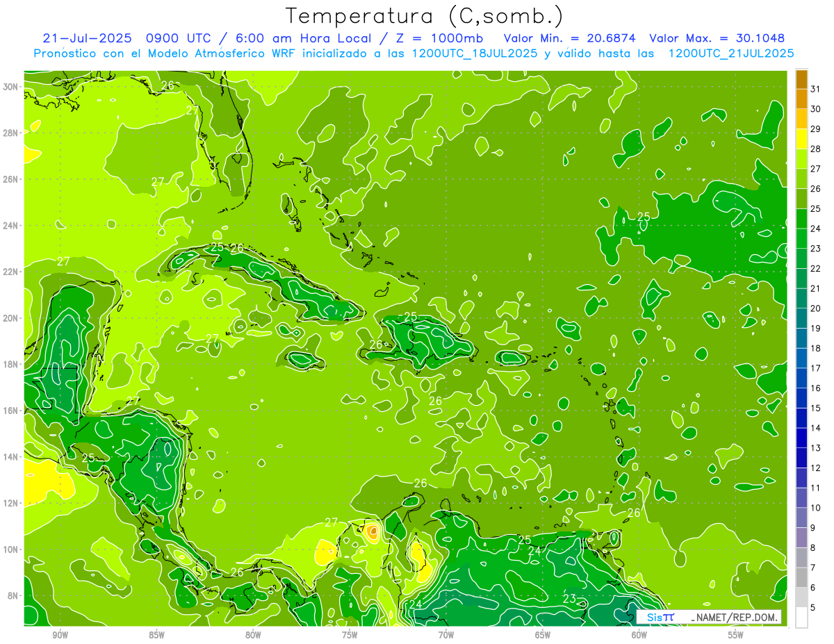Click the 18N latitude axis label
Image resolution: width=834 pixels, height=644 pixels.
tap(10, 364)
